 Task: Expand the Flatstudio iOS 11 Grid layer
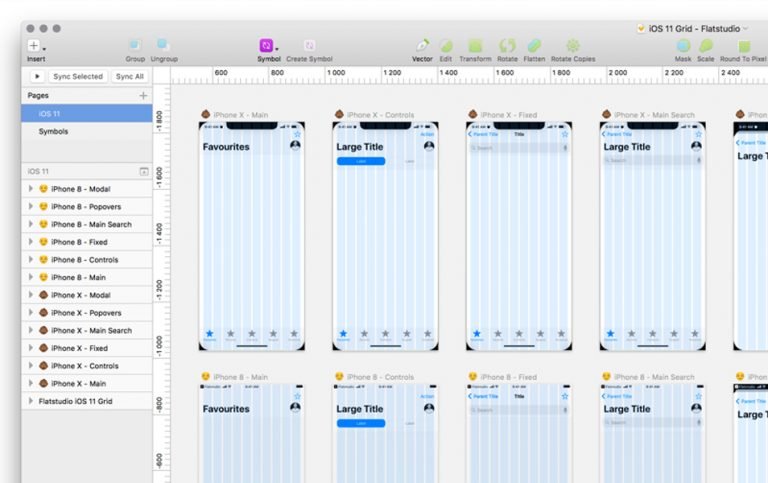click(x=30, y=401)
